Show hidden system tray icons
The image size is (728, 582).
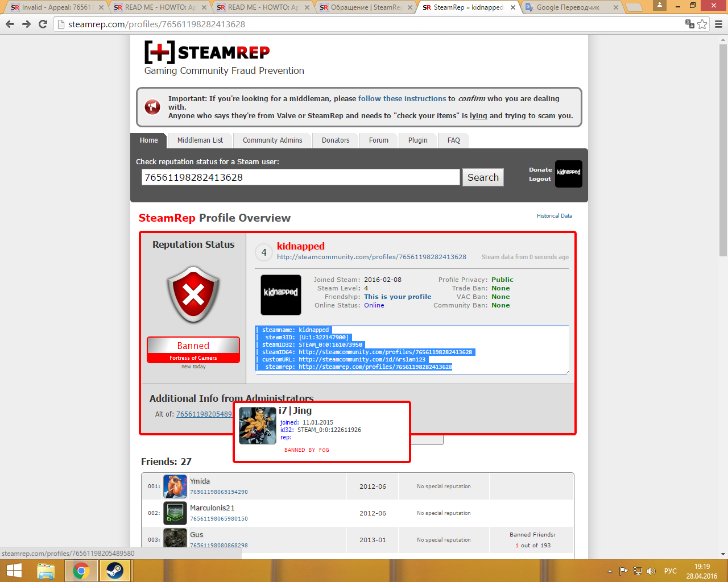click(610, 571)
